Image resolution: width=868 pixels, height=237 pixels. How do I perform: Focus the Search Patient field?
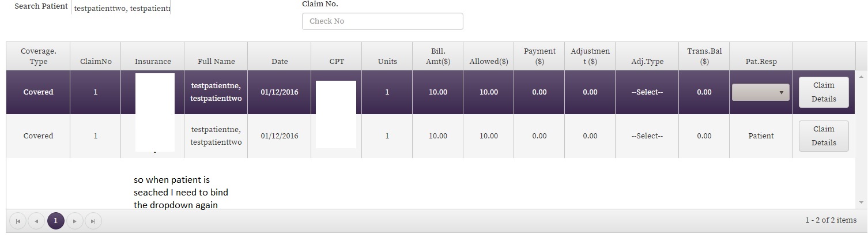(x=121, y=9)
